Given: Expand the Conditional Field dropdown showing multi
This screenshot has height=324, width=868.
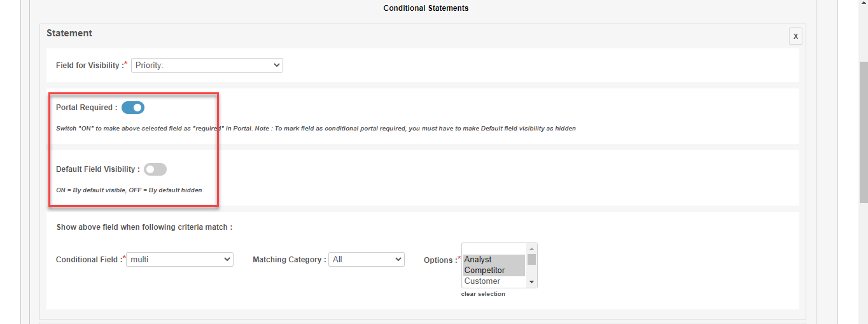Looking at the screenshot, I should [179, 260].
